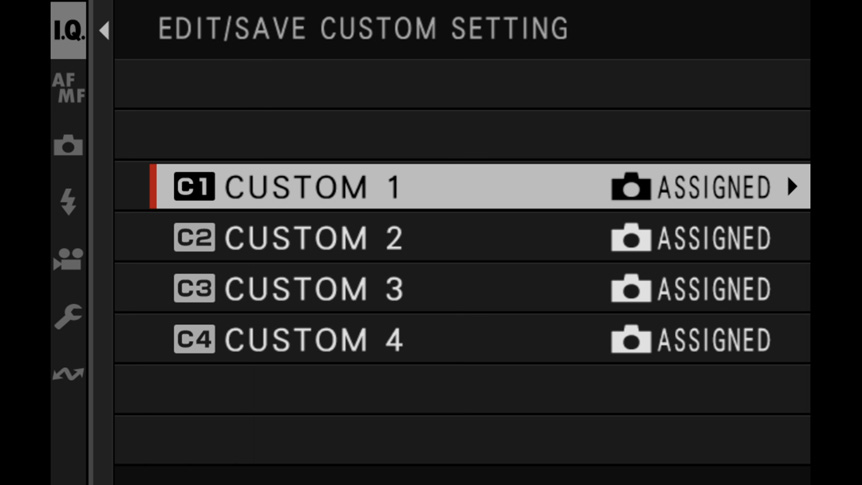Choose the CUSTOM 2 menu entry
862x485 pixels.
462,238
